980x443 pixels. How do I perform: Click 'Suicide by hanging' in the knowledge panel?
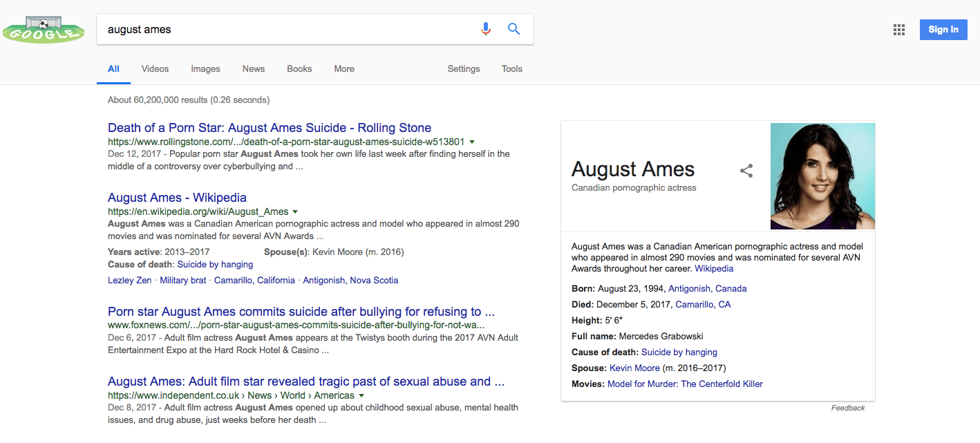(x=679, y=352)
